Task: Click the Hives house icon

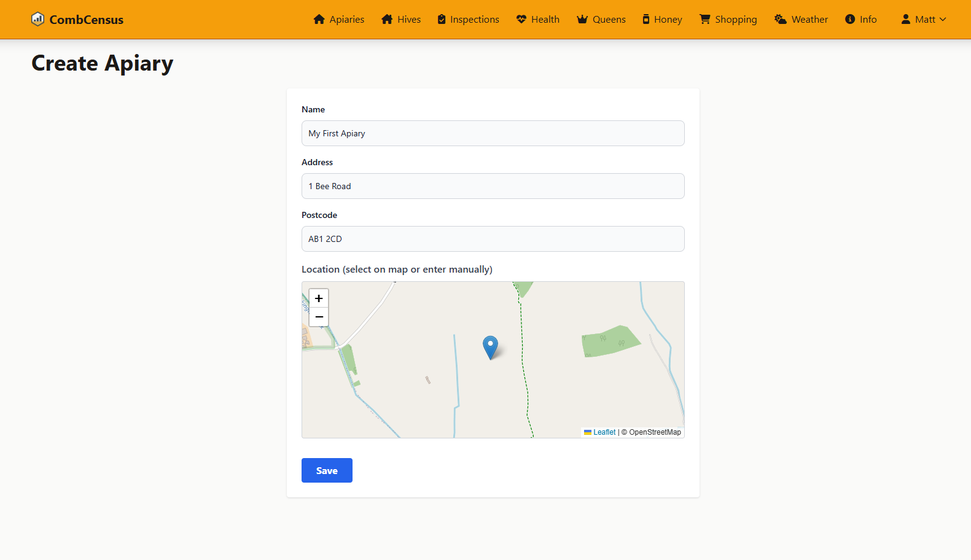Action: [387, 19]
